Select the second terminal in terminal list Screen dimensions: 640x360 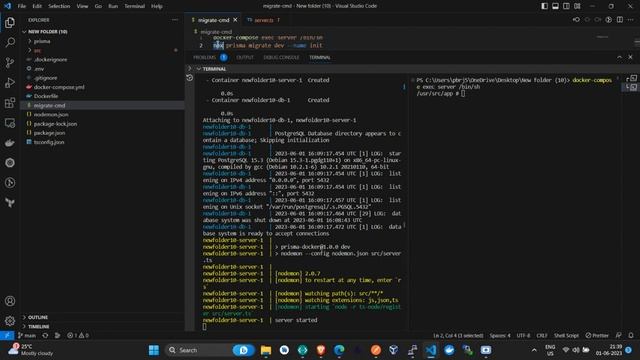pyautogui.click(x=631, y=87)
